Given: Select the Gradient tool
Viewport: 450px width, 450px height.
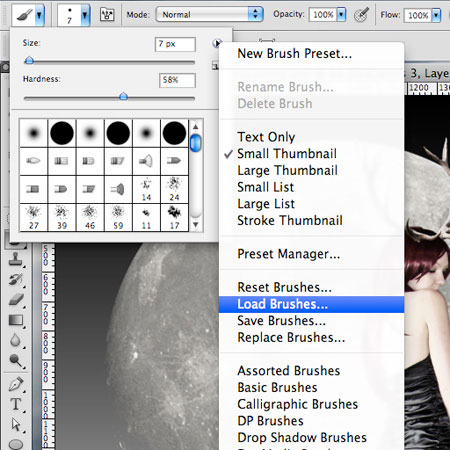Looking at the screenshot, I should coord(15,320).
